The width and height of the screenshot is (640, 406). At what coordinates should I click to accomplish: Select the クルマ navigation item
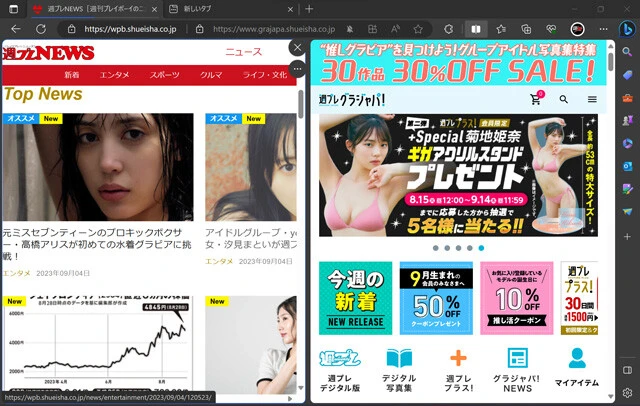(211, 75)
